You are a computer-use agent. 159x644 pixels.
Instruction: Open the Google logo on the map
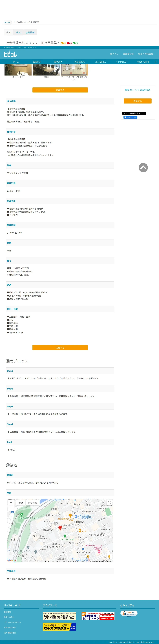[12, 561]
